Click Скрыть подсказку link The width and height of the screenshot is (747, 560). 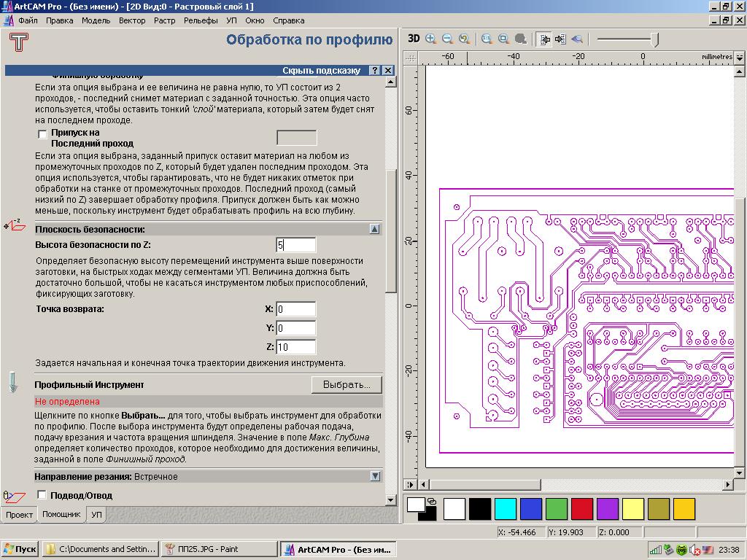(322, 71)
